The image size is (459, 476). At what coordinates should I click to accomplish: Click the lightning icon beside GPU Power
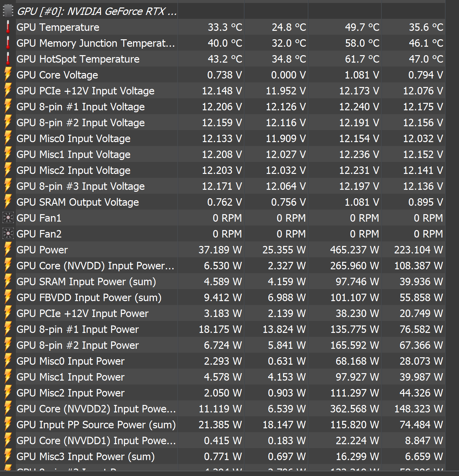point(8,250)
